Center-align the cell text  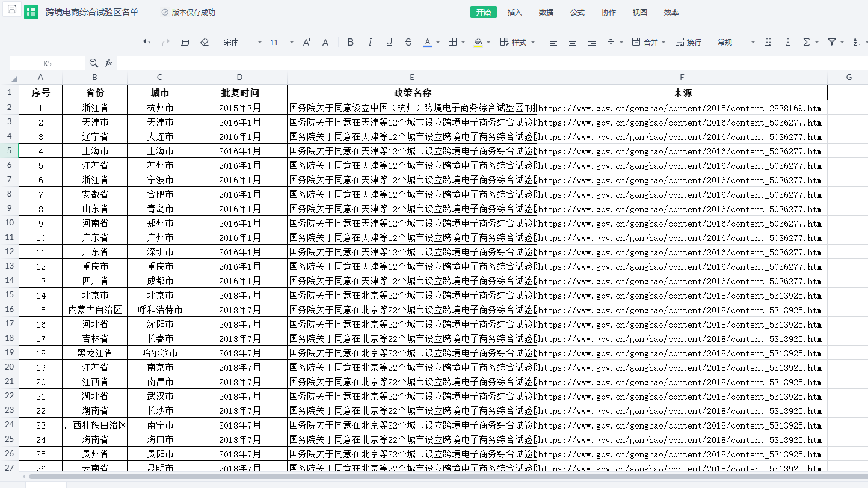click(x=573, y=42)
